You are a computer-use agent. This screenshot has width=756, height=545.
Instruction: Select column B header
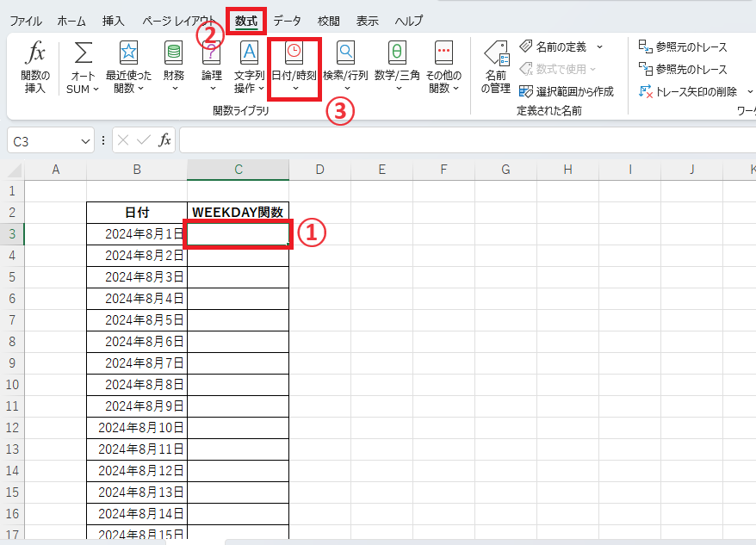point(137,170)
